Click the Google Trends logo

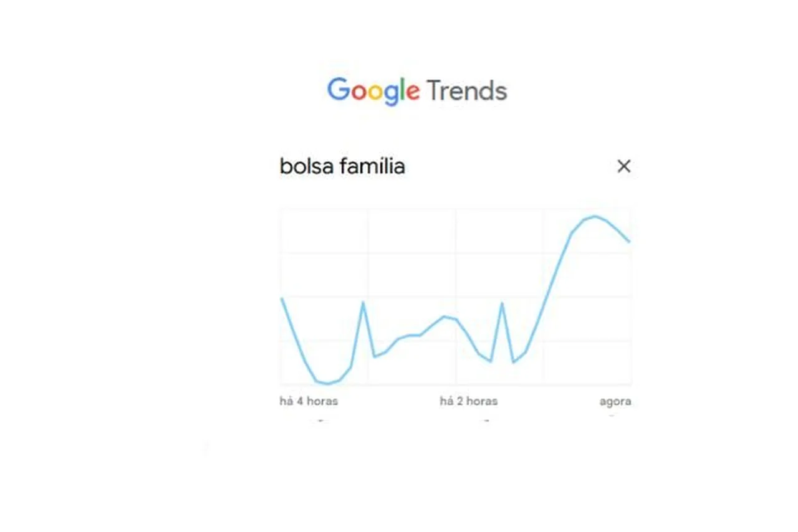(x=416, y=91)
